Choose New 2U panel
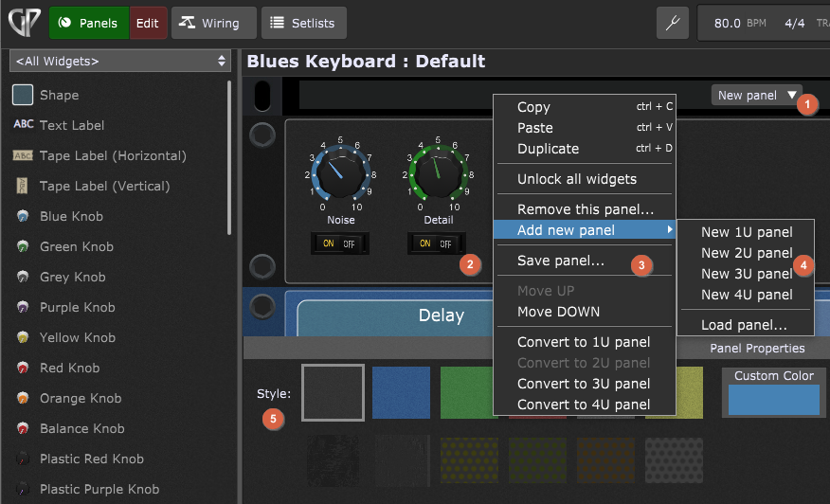 (x=746, y=253)
